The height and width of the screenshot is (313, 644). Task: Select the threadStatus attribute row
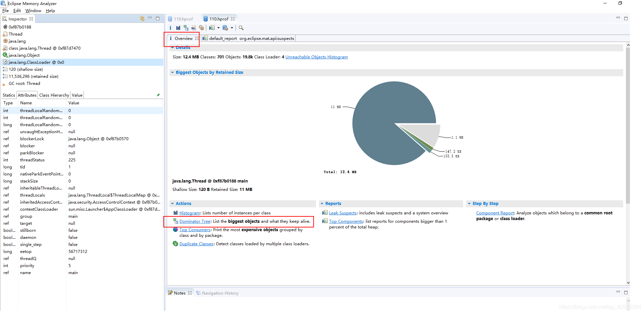pyautogui.click(x=83, y=160)
